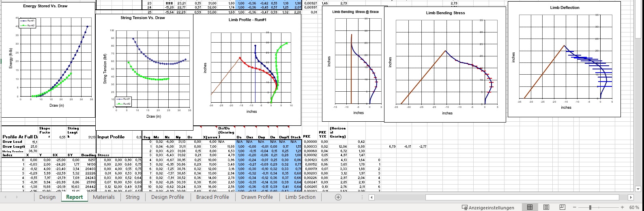
Task: Switch to Page Break Preview view
Action: [562, 207]
